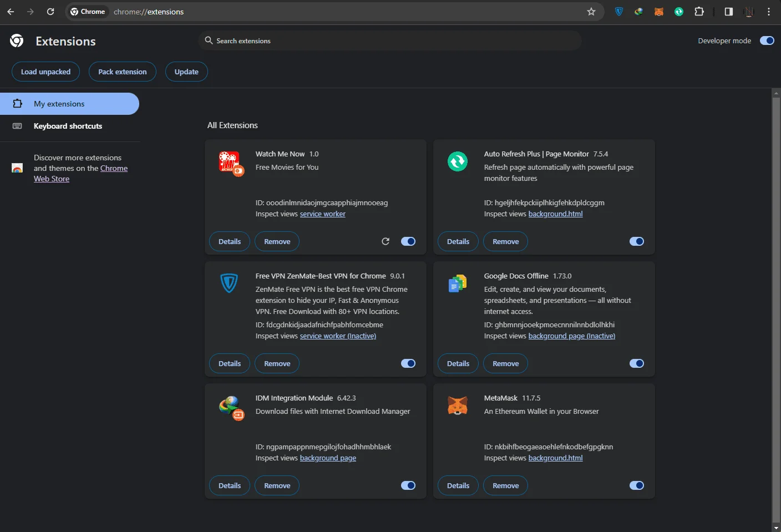This screenshot has width=781, height=532.
Task: Click the Google Docs Offline icon
Action: [x=458, y=283]
